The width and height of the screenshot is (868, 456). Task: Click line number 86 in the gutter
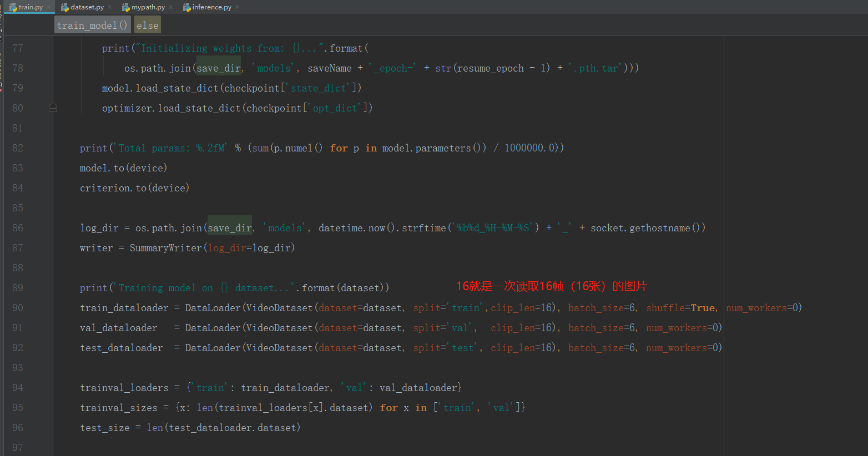pos(18,228)
